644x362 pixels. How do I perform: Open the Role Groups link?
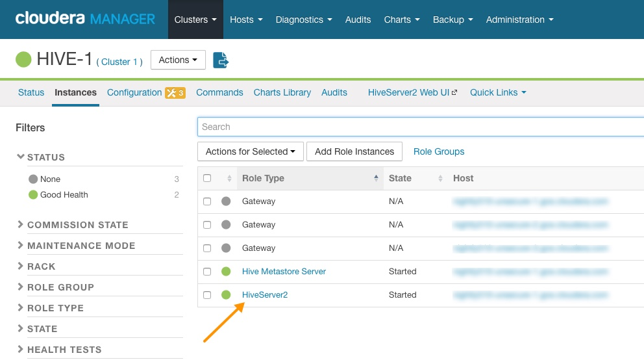click(439, 151)
